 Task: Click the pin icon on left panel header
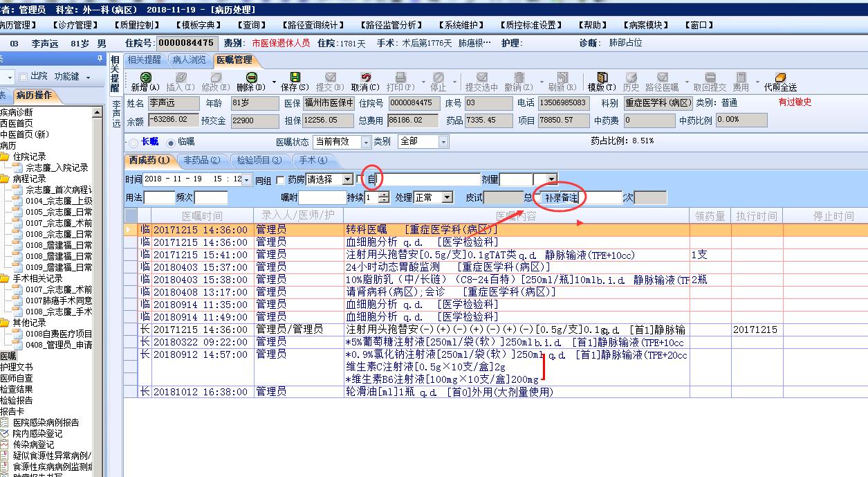click(100, 60)
